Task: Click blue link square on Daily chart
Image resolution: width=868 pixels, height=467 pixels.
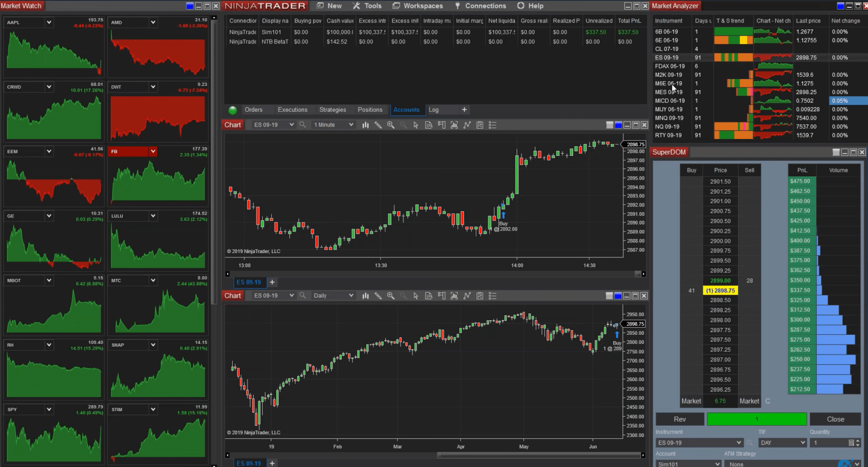Action: click(618, 295)
